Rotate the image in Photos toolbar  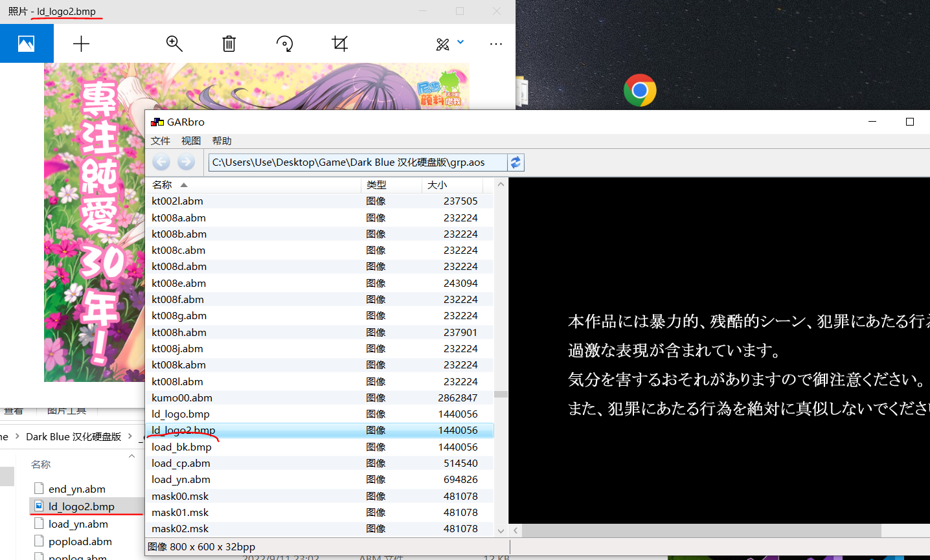click(x=284, y=43)
